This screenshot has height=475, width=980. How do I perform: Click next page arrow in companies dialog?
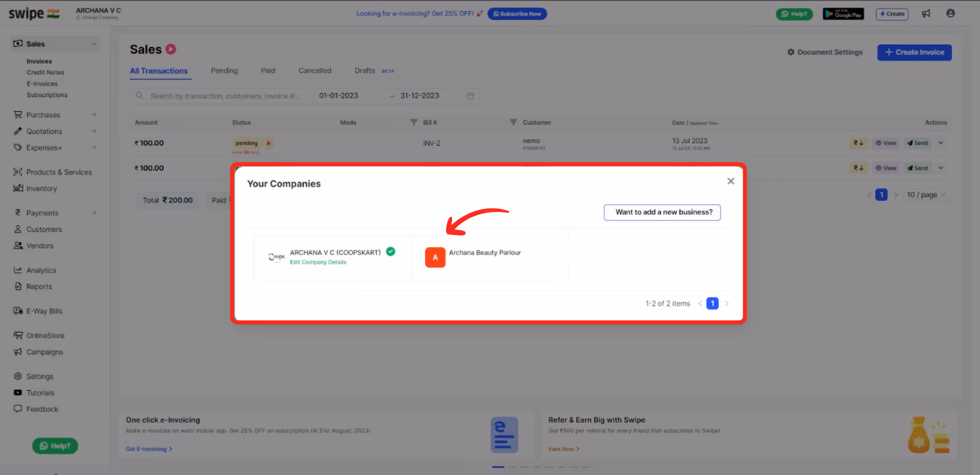[x=727, y=303]
